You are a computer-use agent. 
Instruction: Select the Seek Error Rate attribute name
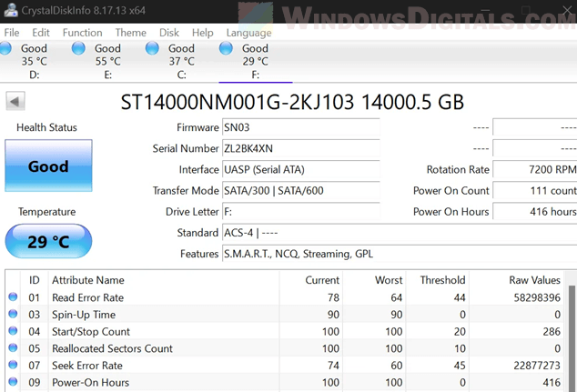point(87,366)
